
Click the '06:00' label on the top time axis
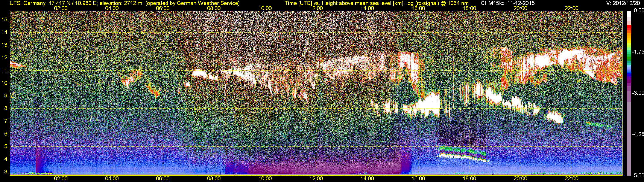[163, 8]
